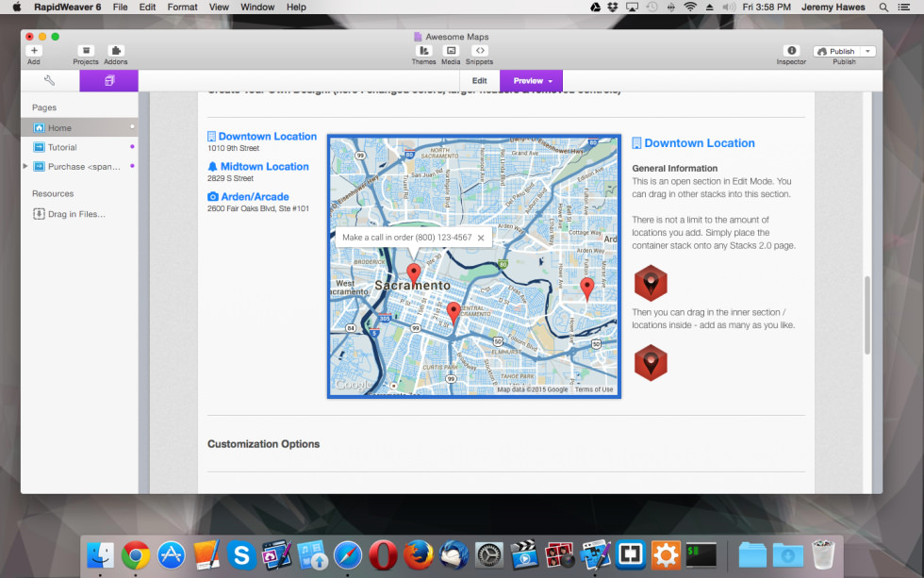Click the preview vertical scrollbar
This screenshot has width=924, height=578.
coord(867,315)
